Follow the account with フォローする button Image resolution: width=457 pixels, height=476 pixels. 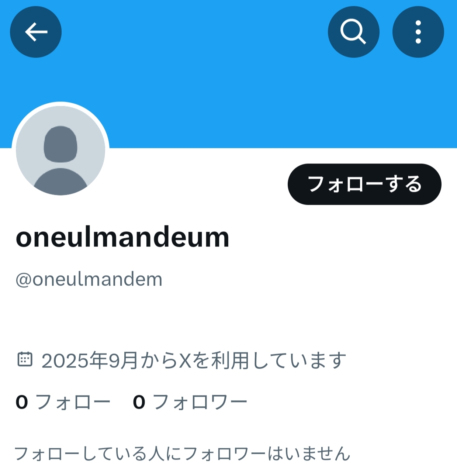click(x=364, y=184)
